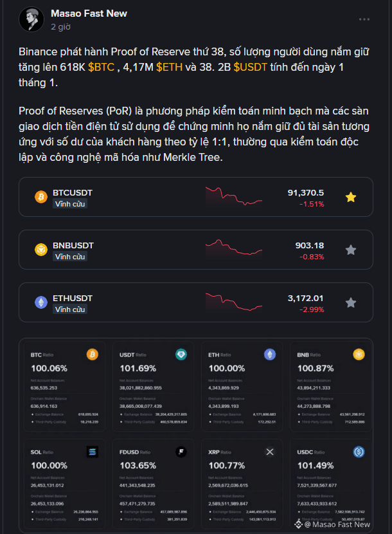Click the $BTC hashtag link
The height and width of the screenshot is (534, 392).
click(101, 67)
